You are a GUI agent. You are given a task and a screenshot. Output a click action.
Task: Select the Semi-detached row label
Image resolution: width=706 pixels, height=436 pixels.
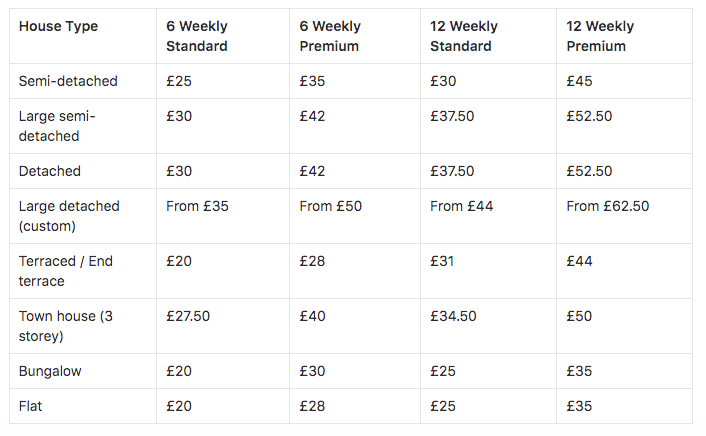(x=68, y=81)
